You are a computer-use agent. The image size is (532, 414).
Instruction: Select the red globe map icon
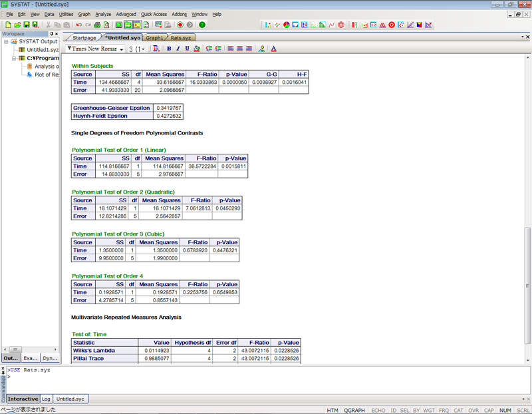tap(341, 25)
